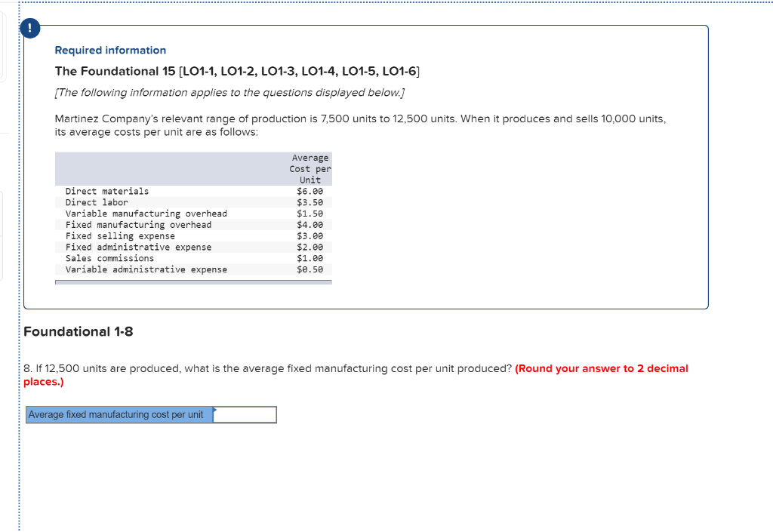Click the Average Cost per Unit column header

310,168
